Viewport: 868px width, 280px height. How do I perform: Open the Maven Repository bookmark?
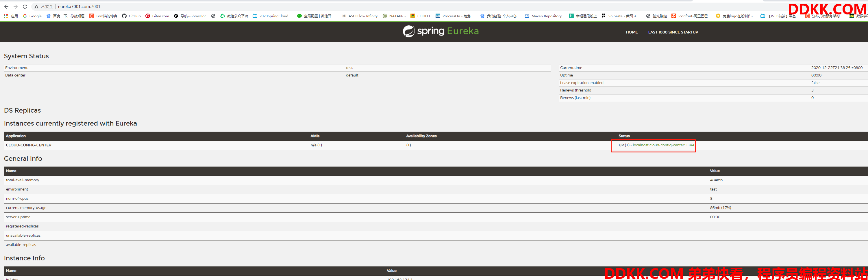[545, 16]
